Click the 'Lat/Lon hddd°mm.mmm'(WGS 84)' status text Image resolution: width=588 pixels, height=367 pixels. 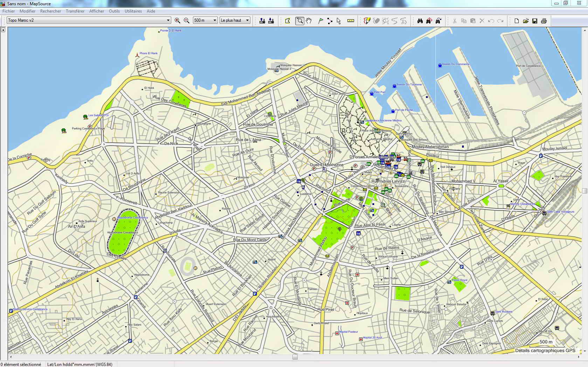pos(80,364)
